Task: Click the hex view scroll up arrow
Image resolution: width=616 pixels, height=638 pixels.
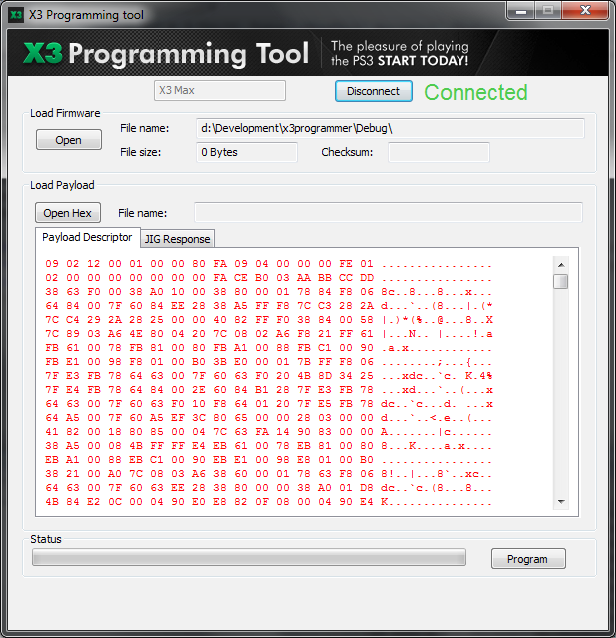Action: pyautogui.click(x=561, y=265)
